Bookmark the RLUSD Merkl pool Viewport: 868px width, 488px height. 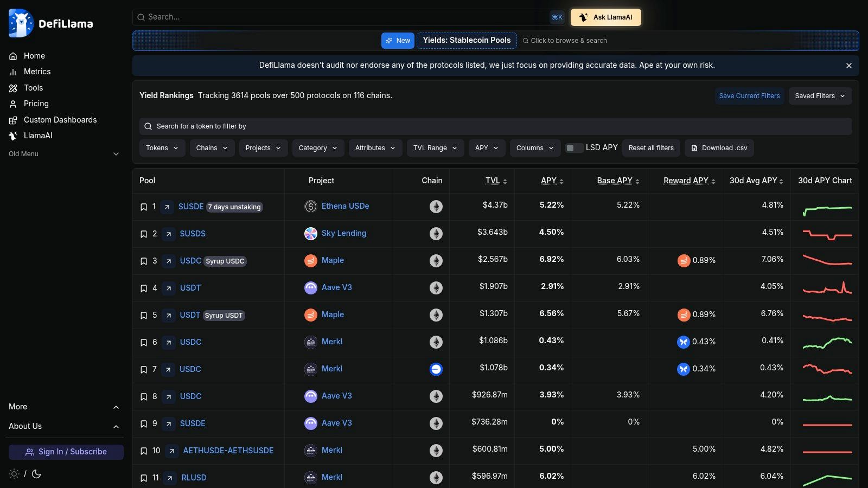(144, 478)
